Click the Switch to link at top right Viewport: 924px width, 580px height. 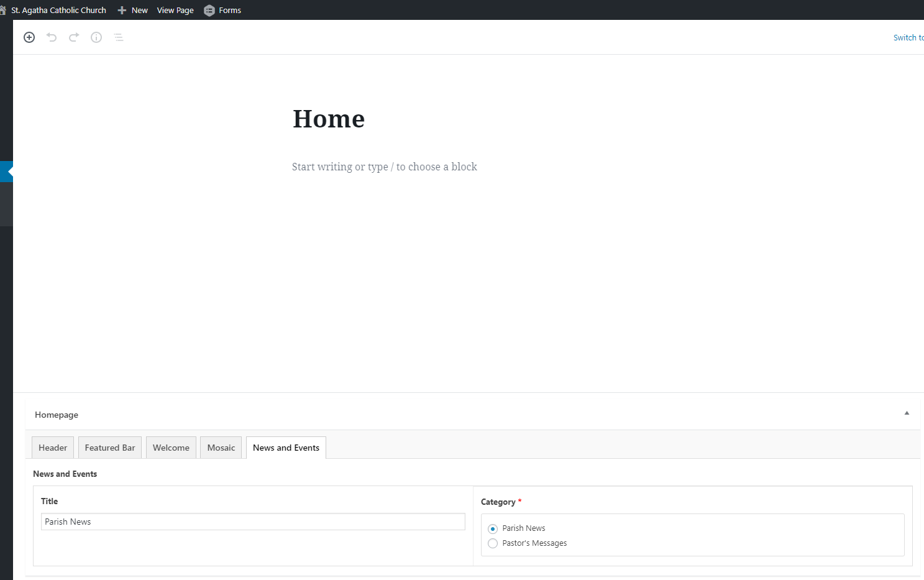[908, 38]
